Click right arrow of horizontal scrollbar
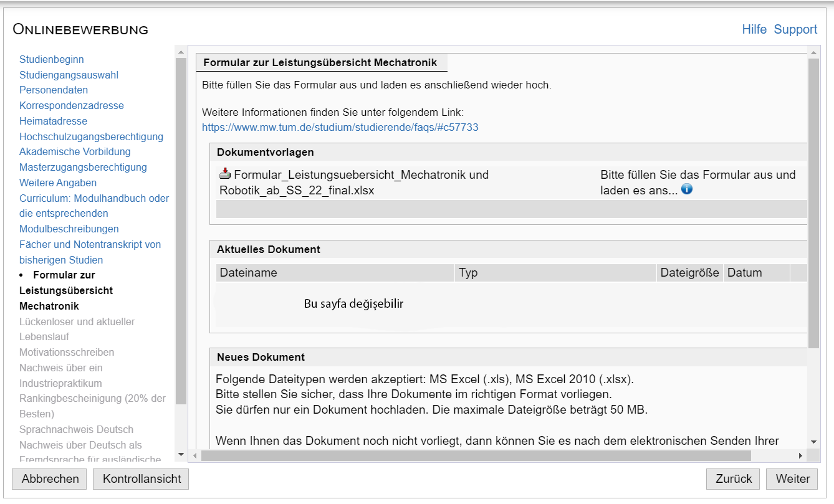 (x=800, y=456)
